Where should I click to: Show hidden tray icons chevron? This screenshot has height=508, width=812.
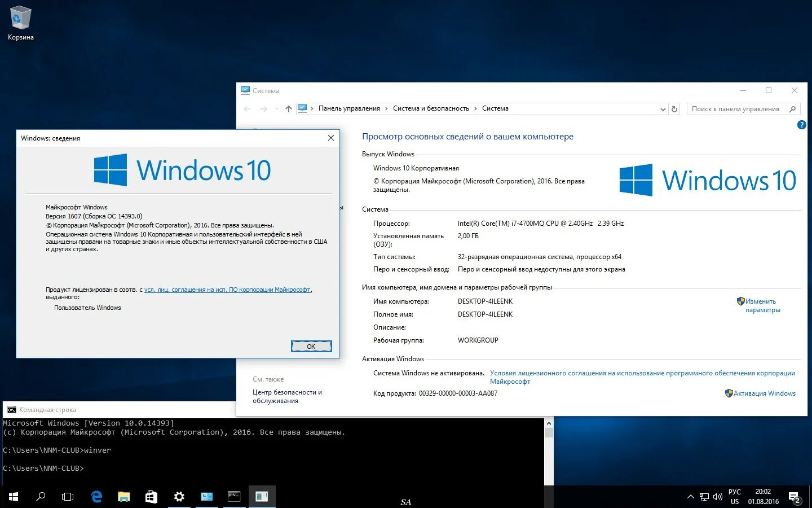[690, 497]
